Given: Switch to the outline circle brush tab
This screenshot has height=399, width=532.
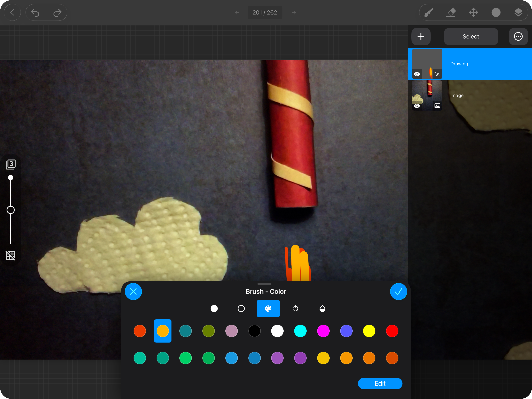Looking at the screenshot, I should pyautogui.click(x=241, y=309).
